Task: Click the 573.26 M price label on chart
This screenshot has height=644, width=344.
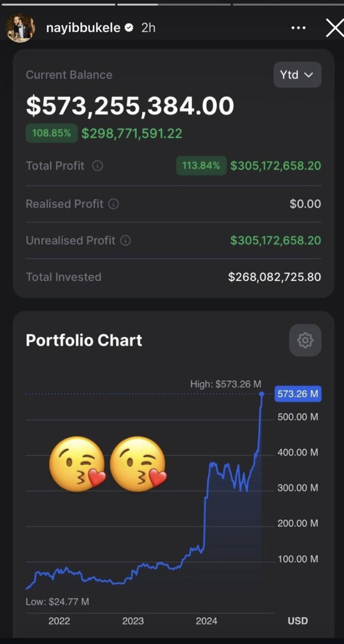Action: 298,394
